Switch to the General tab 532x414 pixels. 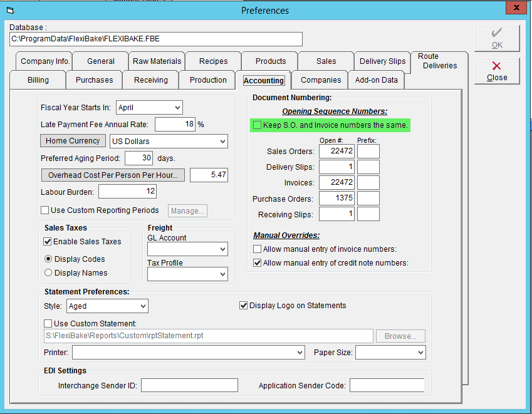pyautogui.click(x=101, y=61)
